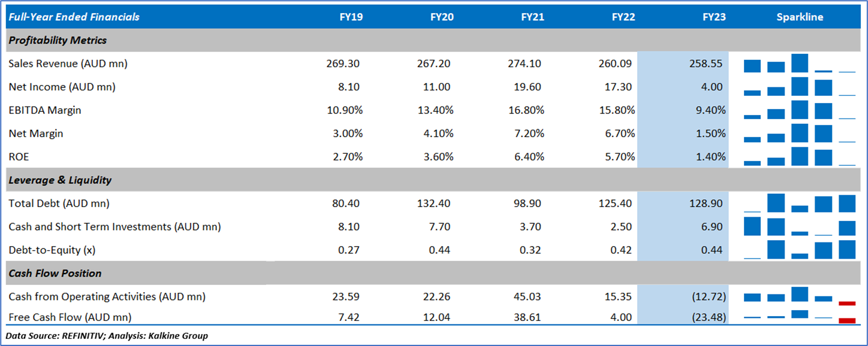
Task: Select the Full-Year Ended Financials title cell
Action: coord(74,17)
